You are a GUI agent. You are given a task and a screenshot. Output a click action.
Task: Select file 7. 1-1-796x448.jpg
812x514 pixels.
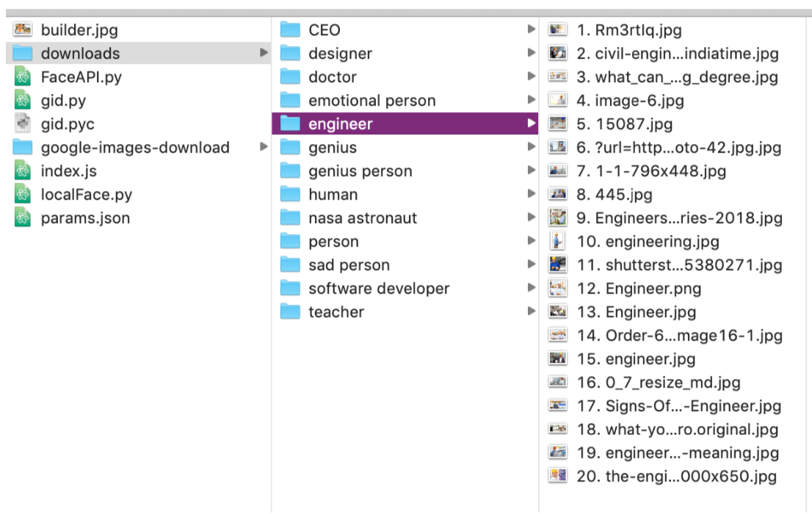click(651, 171)
